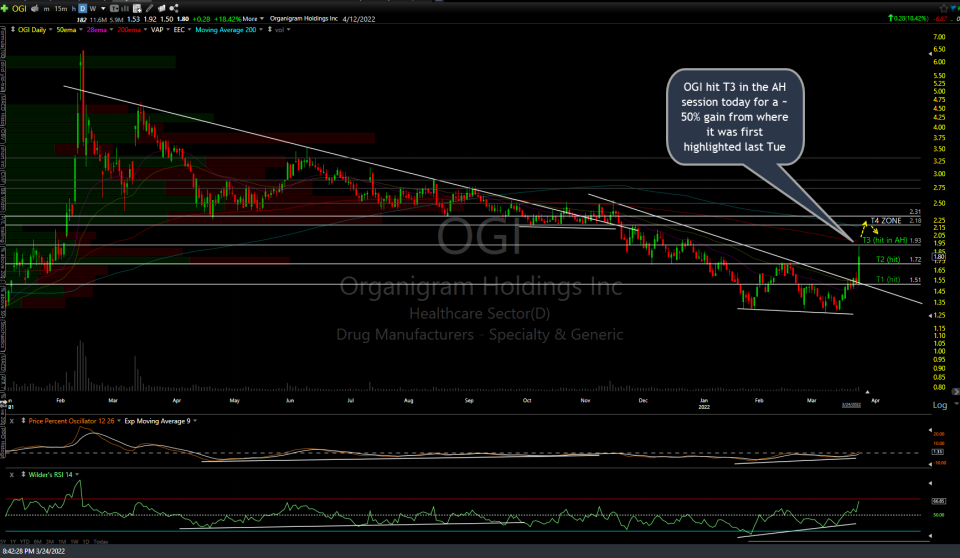Select the 1W time range
960x558 pixels.
tap(75, 541)
